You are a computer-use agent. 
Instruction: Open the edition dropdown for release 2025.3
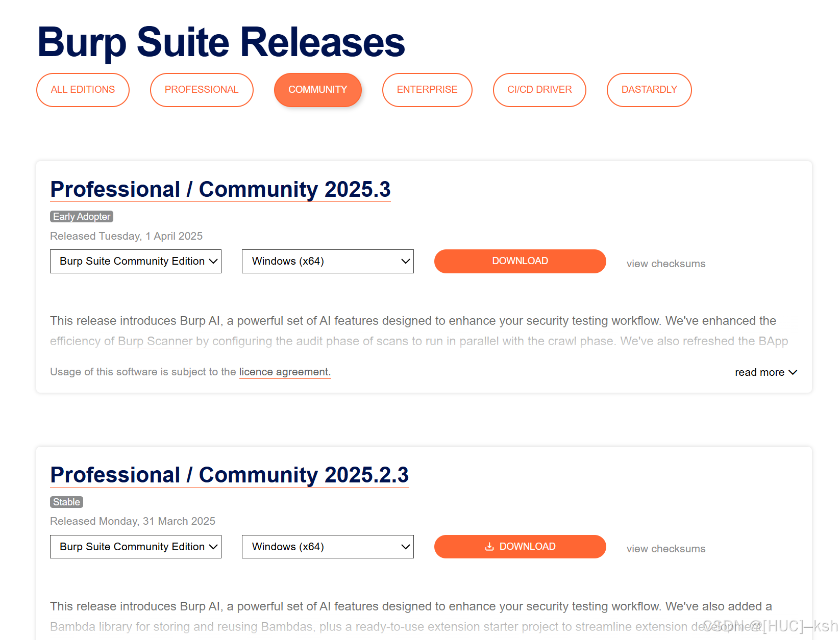click(136, 261)
